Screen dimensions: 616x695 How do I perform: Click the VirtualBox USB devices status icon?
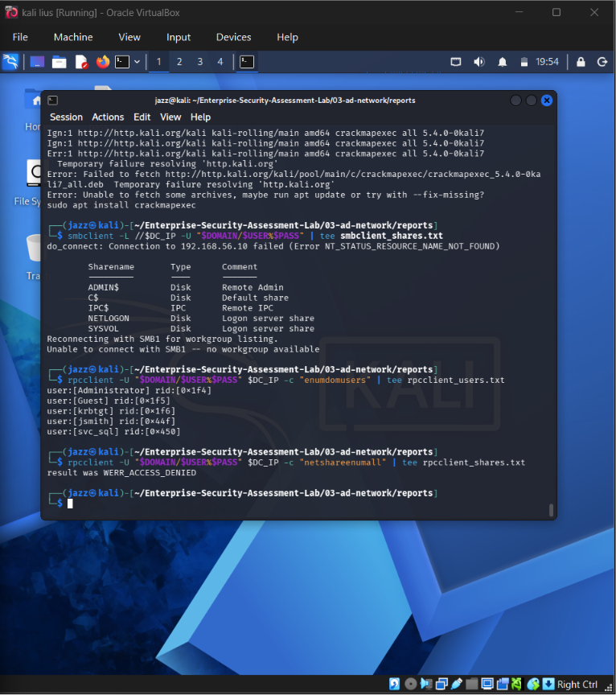457,685
